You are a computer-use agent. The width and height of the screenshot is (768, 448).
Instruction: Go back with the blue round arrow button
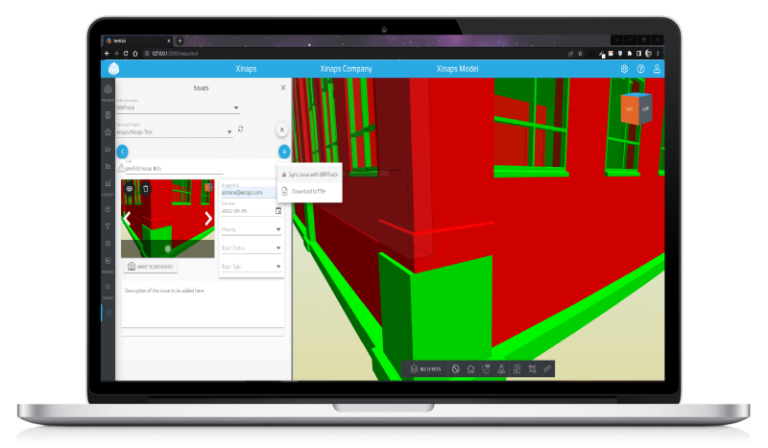pos(122,152)
